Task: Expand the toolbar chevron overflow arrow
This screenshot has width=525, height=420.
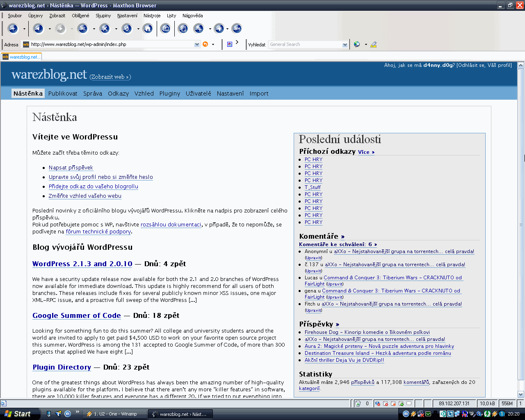Action: (237, 42)
